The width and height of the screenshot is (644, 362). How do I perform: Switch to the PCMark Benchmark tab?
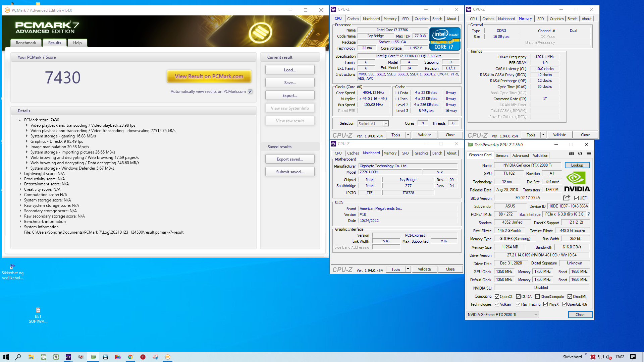(x=26, y=43)
